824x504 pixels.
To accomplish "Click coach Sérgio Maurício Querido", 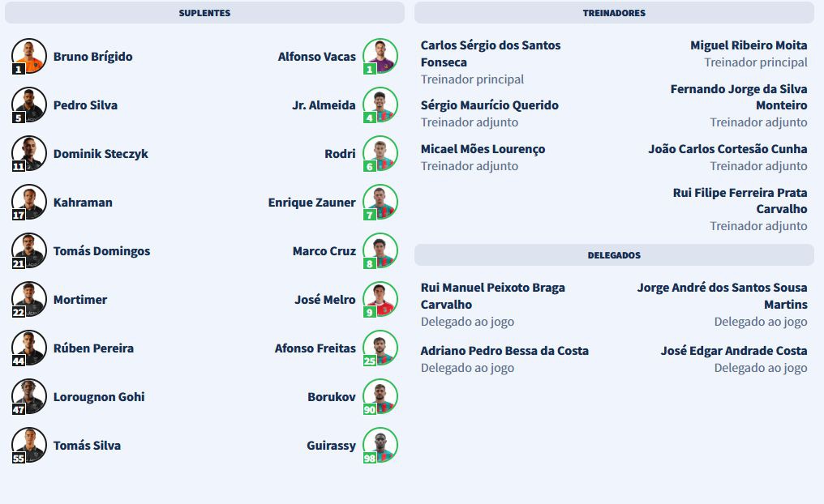I will coord(489,105).
